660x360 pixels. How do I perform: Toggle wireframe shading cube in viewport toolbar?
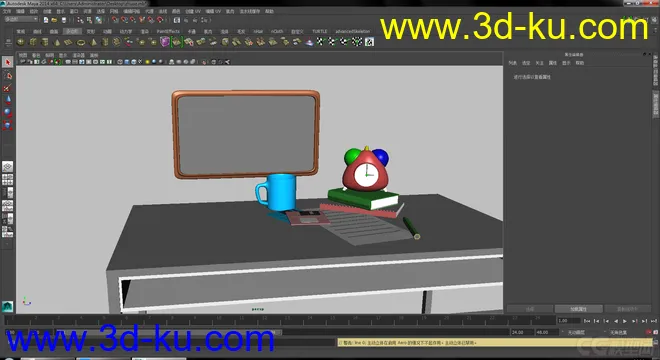[x=120, y=62]
